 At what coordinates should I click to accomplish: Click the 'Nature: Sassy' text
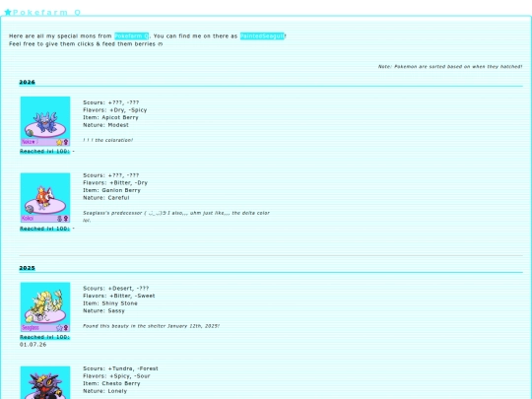(x=103, y=310)
